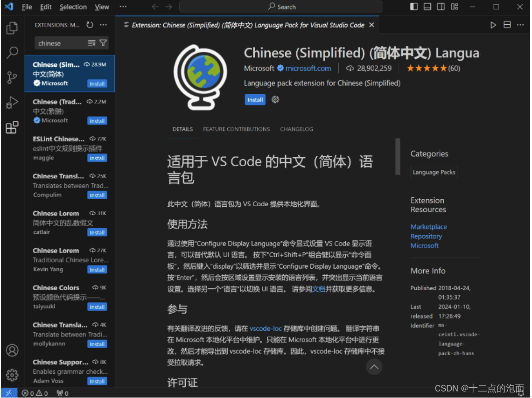Viewport: 532px width, 398px height.
Task: Install the Chinese (Simplified) language pack
Action: [x=255, y=99]
